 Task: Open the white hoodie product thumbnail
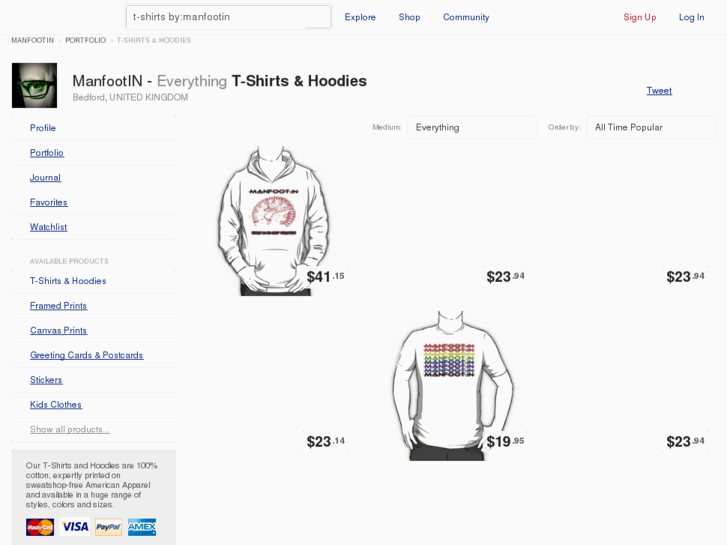tap(273, 218)
